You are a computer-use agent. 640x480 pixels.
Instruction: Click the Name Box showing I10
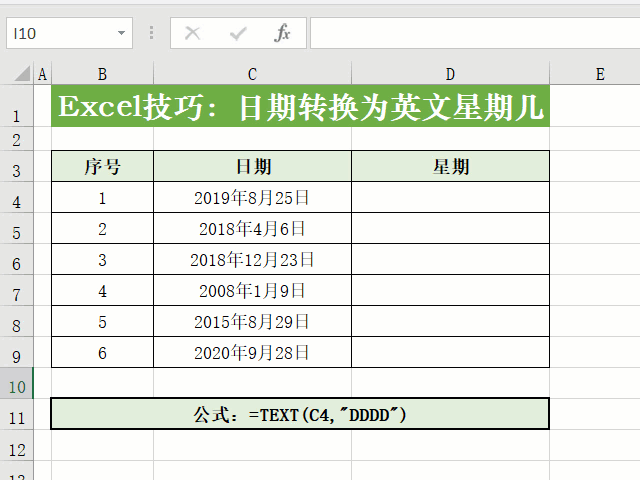(69, 33)
